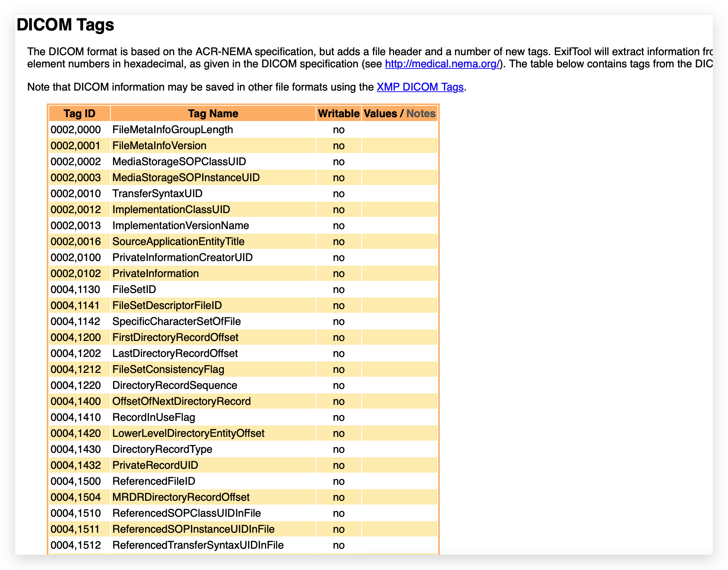The image size is (728, 570).
Task: Select ReferencedFileID tag name
Action: click(154, 481)
